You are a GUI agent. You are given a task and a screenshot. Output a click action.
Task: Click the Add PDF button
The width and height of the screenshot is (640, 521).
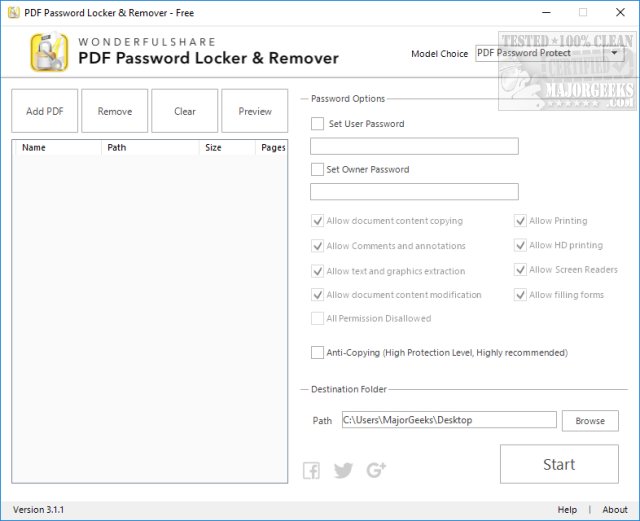pyautogui.click(x=44, y=111)
